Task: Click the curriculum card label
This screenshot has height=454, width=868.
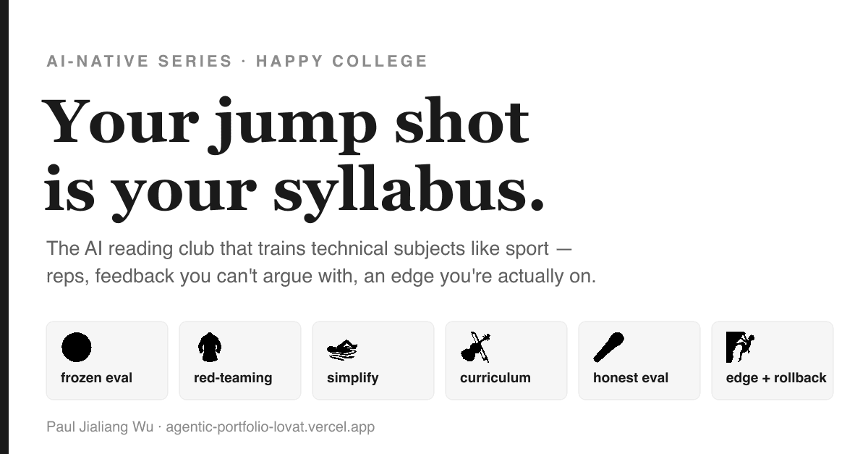Action: pos(495,378)
